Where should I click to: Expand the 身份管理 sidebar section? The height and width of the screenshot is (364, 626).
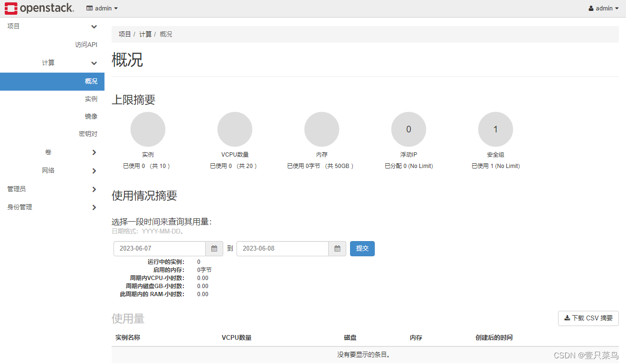pos(52,207)
